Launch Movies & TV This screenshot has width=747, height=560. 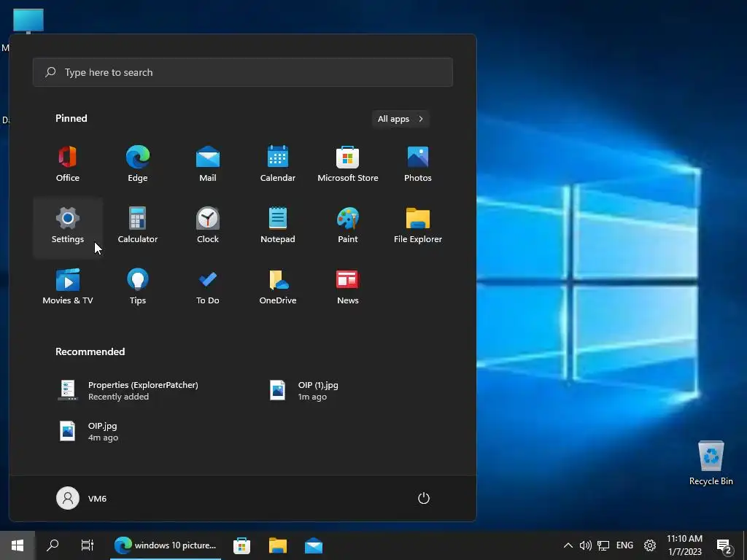[68, 287]
